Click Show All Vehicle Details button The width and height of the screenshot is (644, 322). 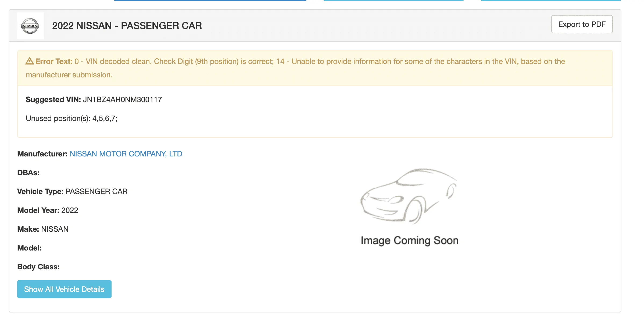point(64,289)
